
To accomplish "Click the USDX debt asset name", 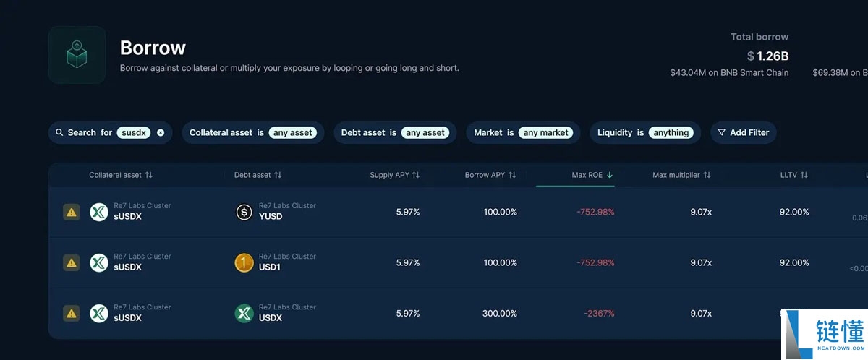I will (271, 318).
